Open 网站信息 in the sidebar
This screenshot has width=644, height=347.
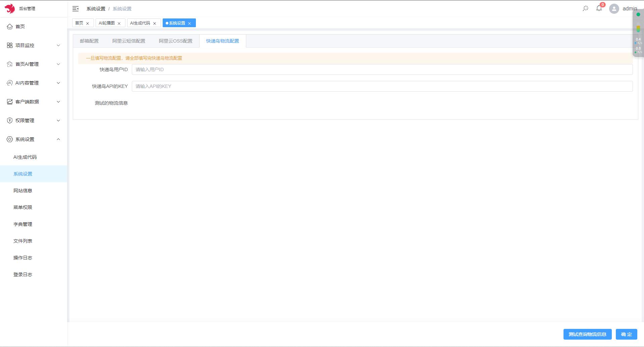click(34, 191)
